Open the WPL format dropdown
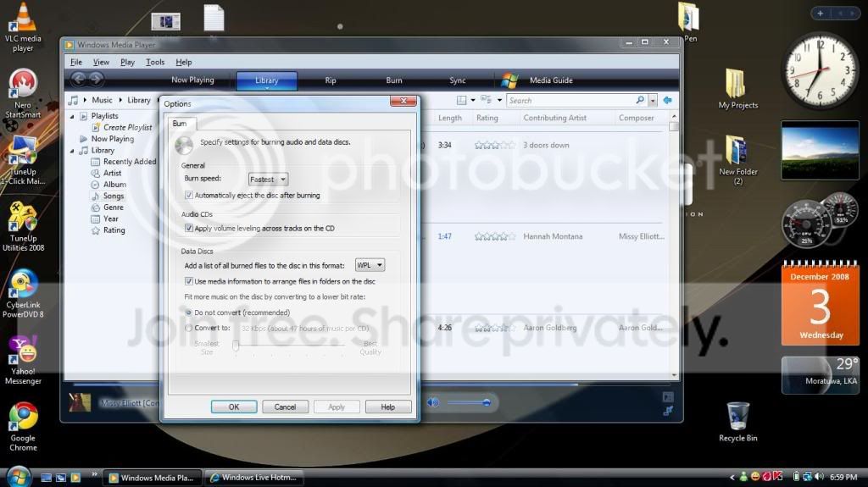This screenshot has width=868, height=487. [370, 265]
